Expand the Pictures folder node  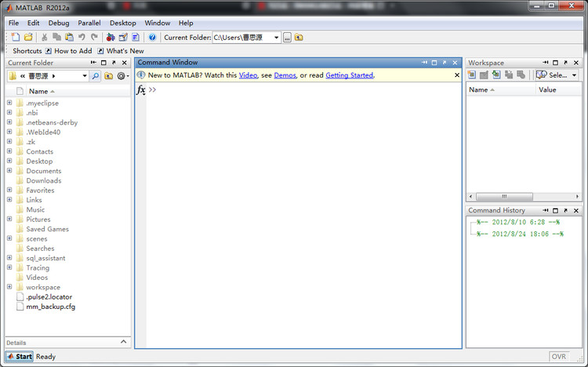9,219
